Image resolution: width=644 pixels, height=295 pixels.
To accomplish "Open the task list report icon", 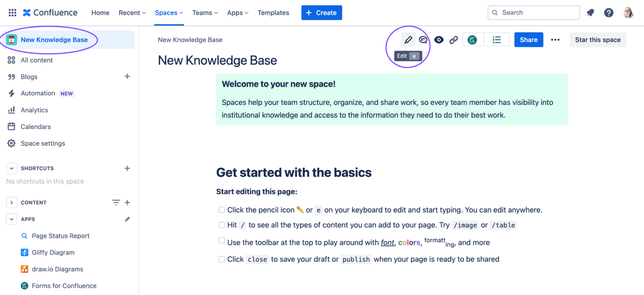I will (497, 40).
